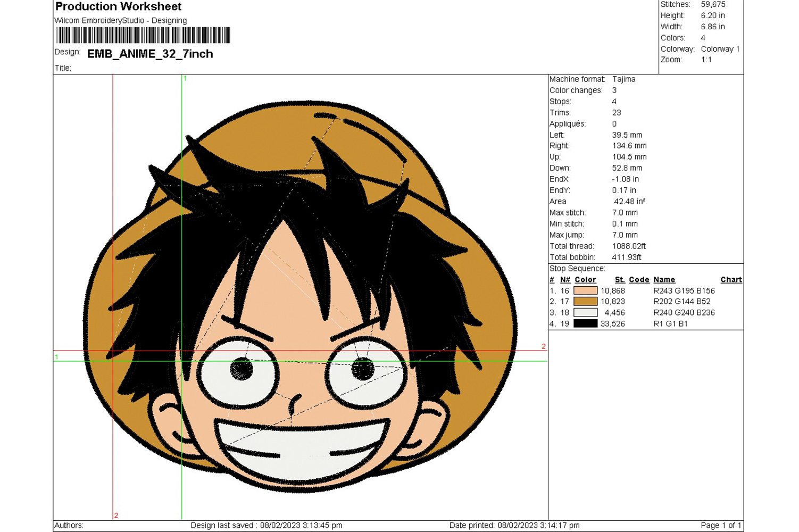Click the green marker 1 at top guide line
799x532 pixels.
(185, 78)
